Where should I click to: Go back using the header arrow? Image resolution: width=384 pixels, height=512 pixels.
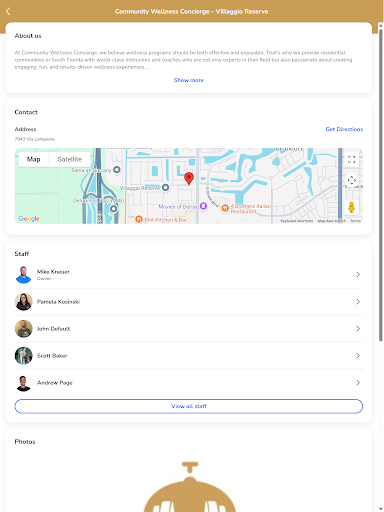coord(8,11)
